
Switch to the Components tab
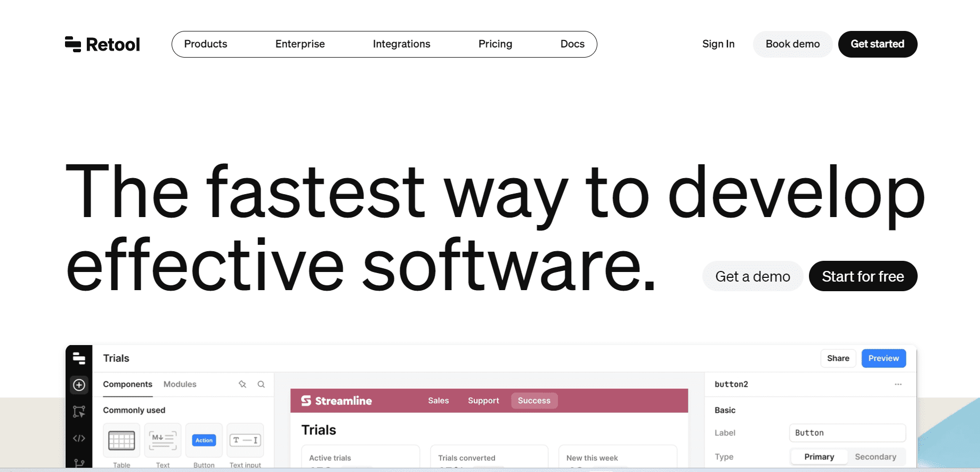(x=127, y=384)
